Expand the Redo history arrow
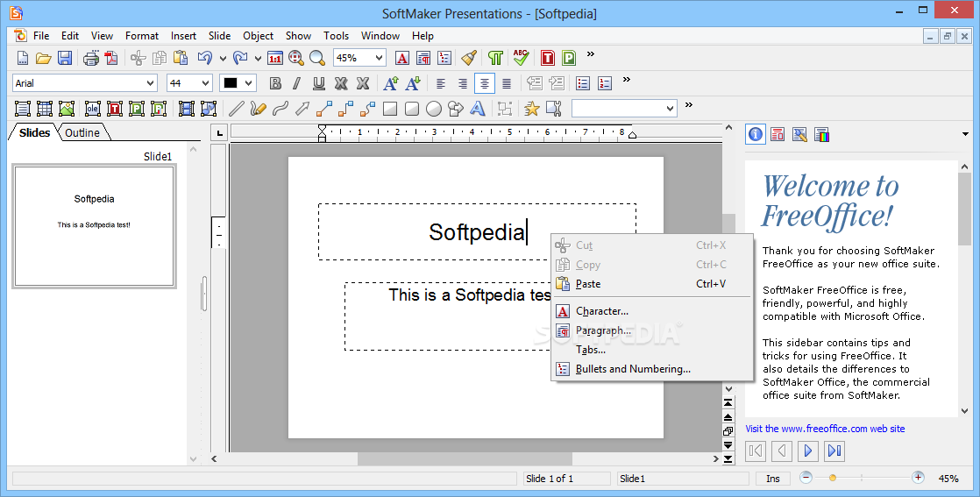Image resolution: width=980 pixels, height=497 pixels. 258,58
